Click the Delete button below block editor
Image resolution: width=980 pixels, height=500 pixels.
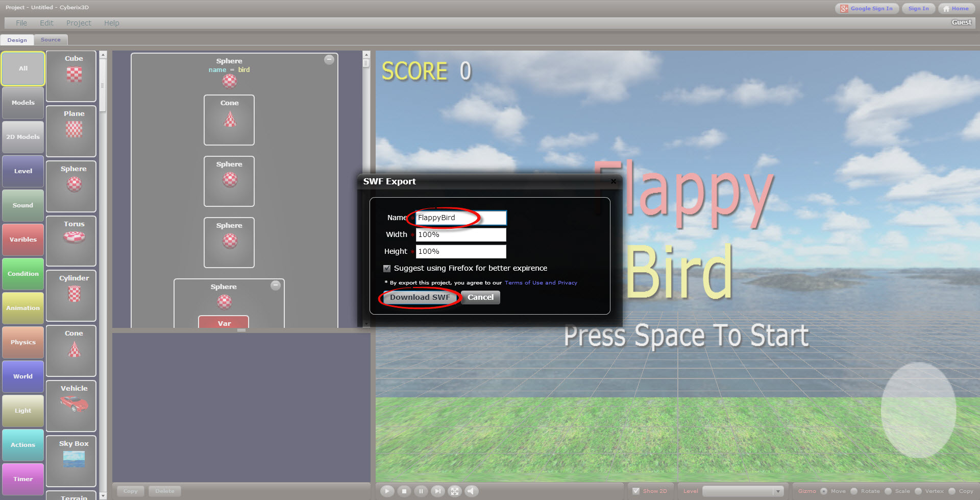165,491
